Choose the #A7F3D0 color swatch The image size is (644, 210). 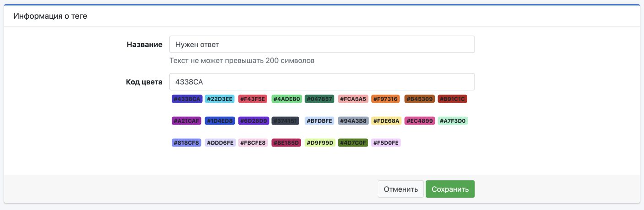tap(453, 121)
